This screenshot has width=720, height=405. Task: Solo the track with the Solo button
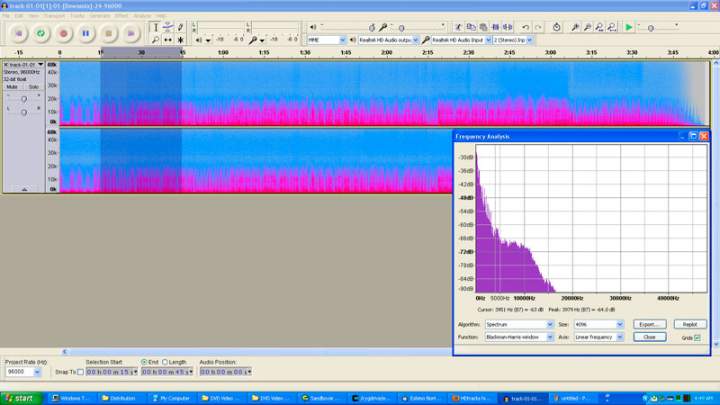pos(34,87)
